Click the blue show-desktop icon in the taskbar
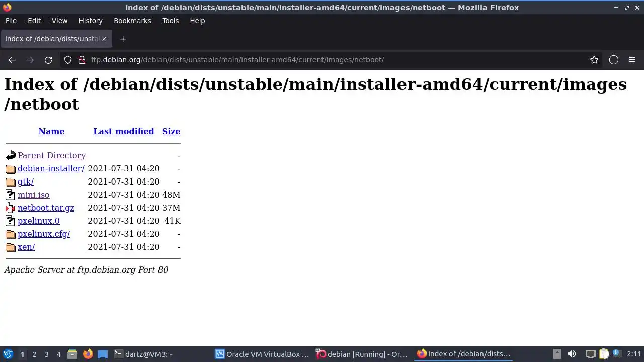The image size is (644, 362). point(103,354)
